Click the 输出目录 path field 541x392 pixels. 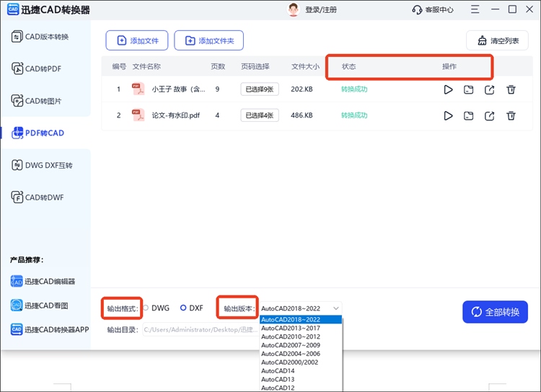tap(201, 329)
